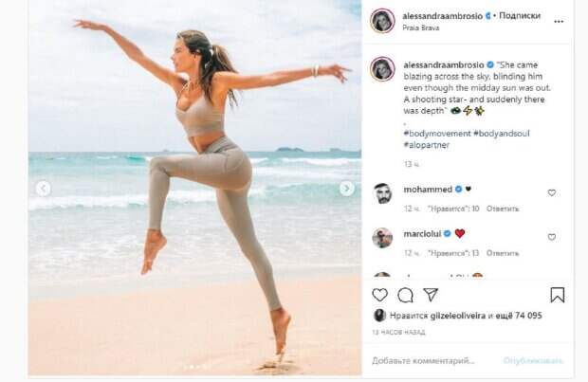Go to next photo in carousel
This screenshot has width=588, height=382.
coord(346,189)
